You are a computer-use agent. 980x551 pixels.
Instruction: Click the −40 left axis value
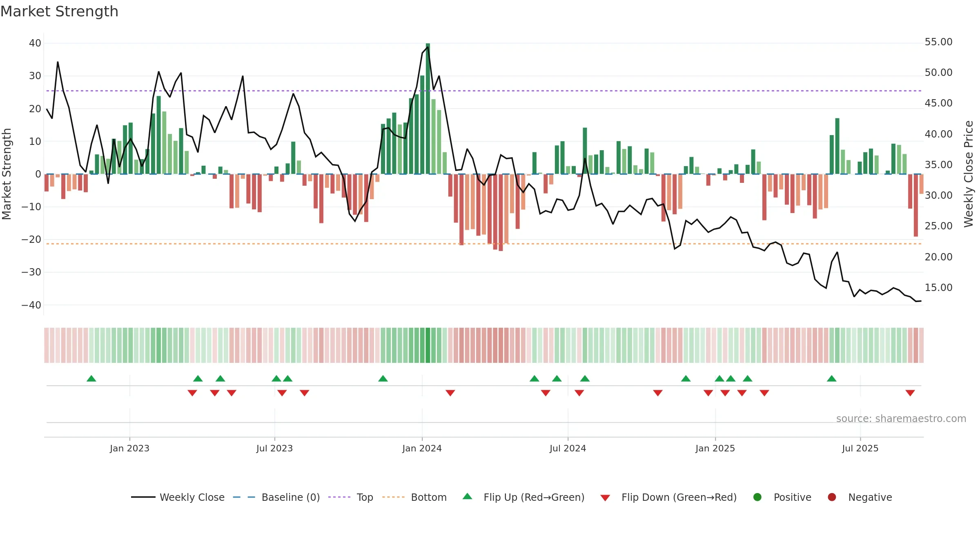click(x=31, y=305)
